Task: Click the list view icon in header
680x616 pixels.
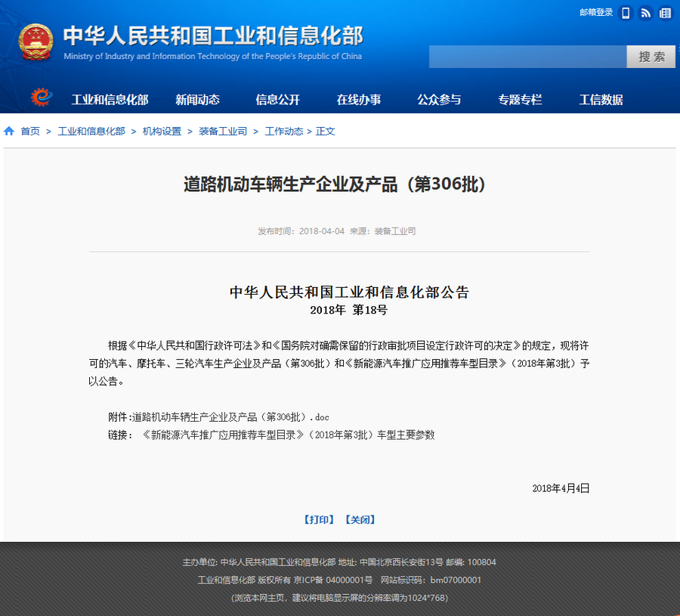Action: pyautogui.click(x=665, y=13)
